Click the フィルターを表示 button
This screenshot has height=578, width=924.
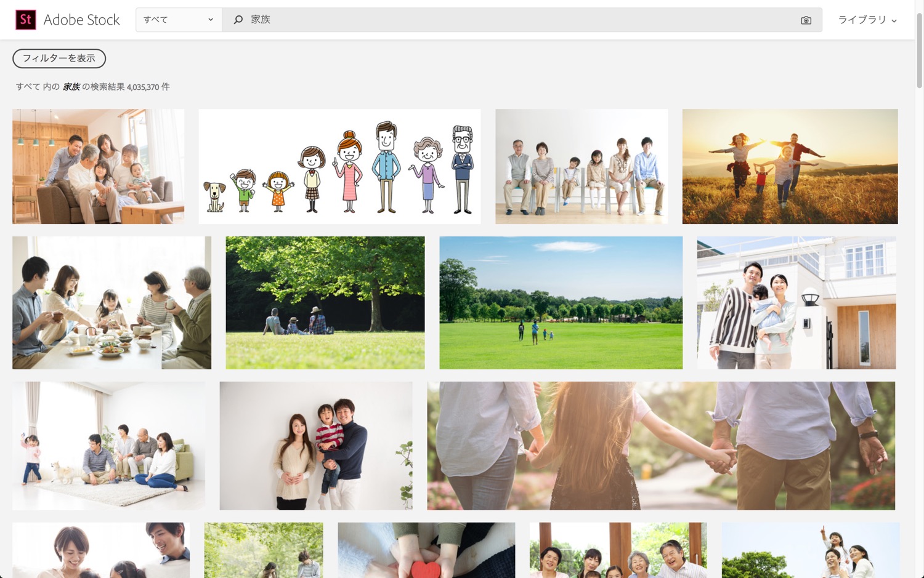point(59,58)
